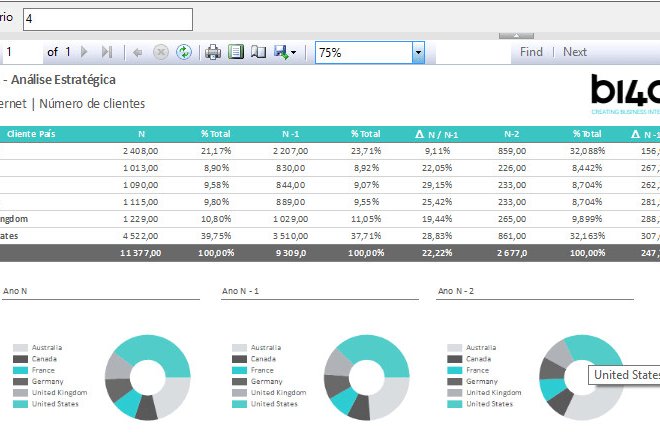Export report via save icon
660x440 pixels.
(x=281, y=52)
